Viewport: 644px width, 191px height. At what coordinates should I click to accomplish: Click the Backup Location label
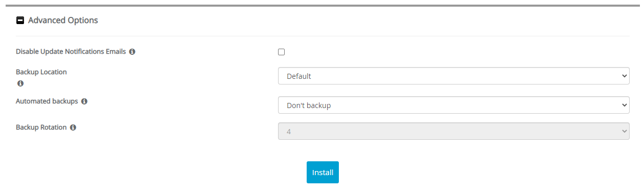pyautogui.click(x=41, y=72)
